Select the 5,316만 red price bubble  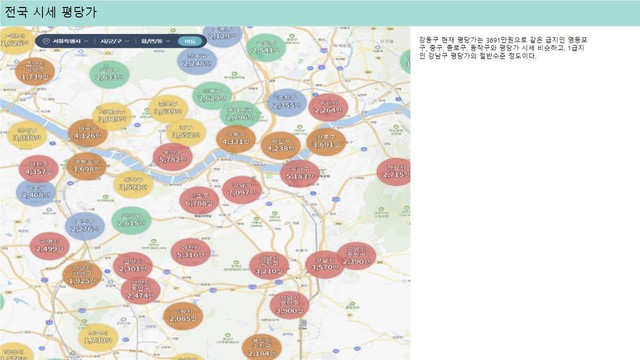[191, 252]
